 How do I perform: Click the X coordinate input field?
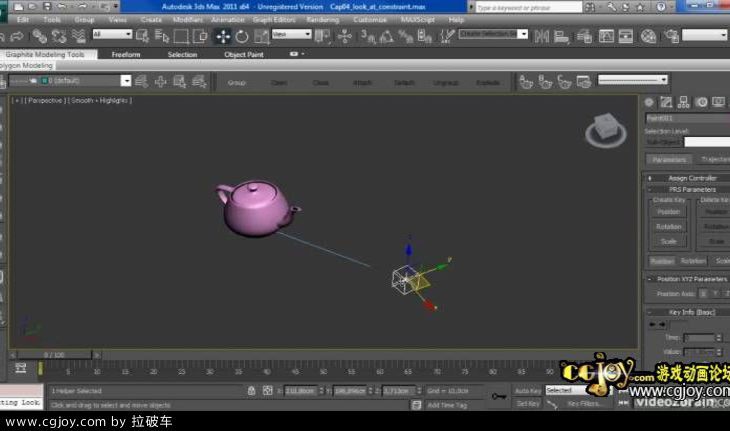(300, 391)
